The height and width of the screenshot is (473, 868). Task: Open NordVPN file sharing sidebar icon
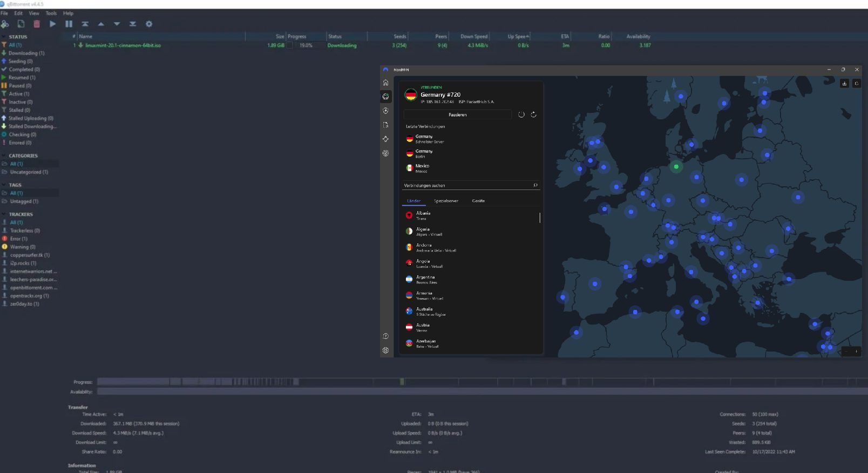385,125
